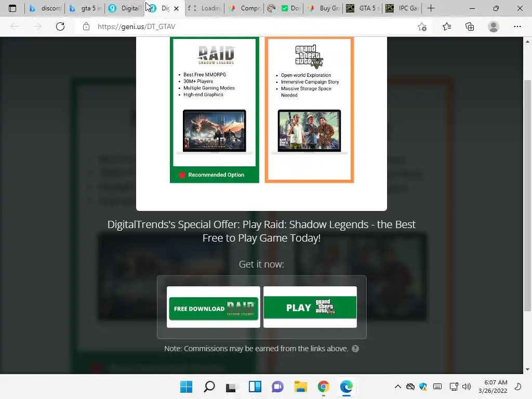Switch to the IPC Ga tab
Viewport: 532px width, 399px height.
(x=403, y=8)
